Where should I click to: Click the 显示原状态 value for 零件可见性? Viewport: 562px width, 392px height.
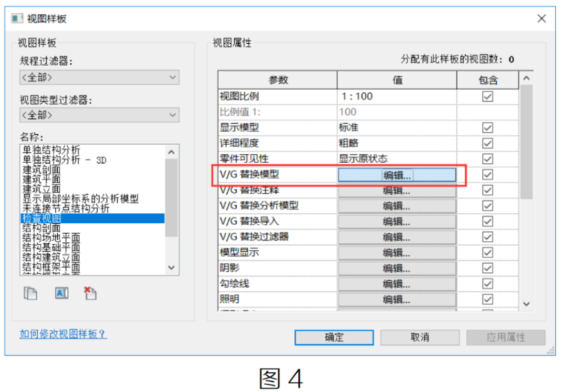397,159
